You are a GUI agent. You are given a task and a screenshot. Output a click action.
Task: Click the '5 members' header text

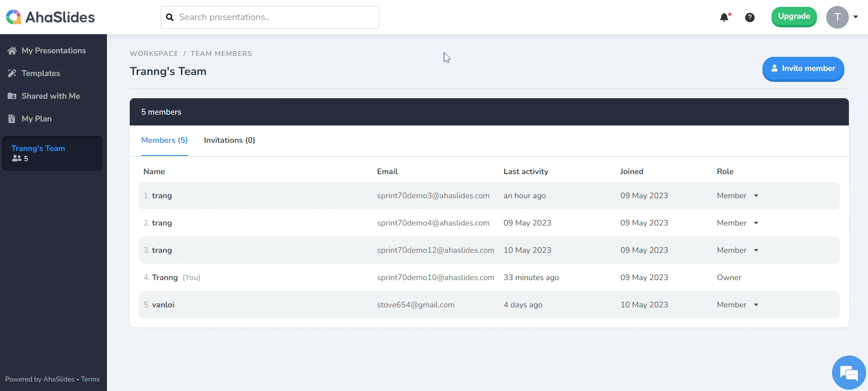tap(161, 112)
